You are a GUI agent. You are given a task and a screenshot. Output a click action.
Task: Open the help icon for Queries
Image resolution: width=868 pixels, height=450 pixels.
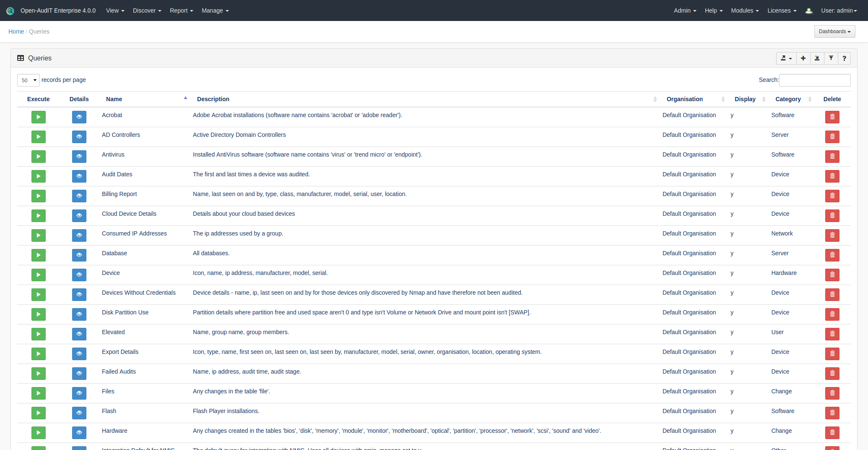844,58
